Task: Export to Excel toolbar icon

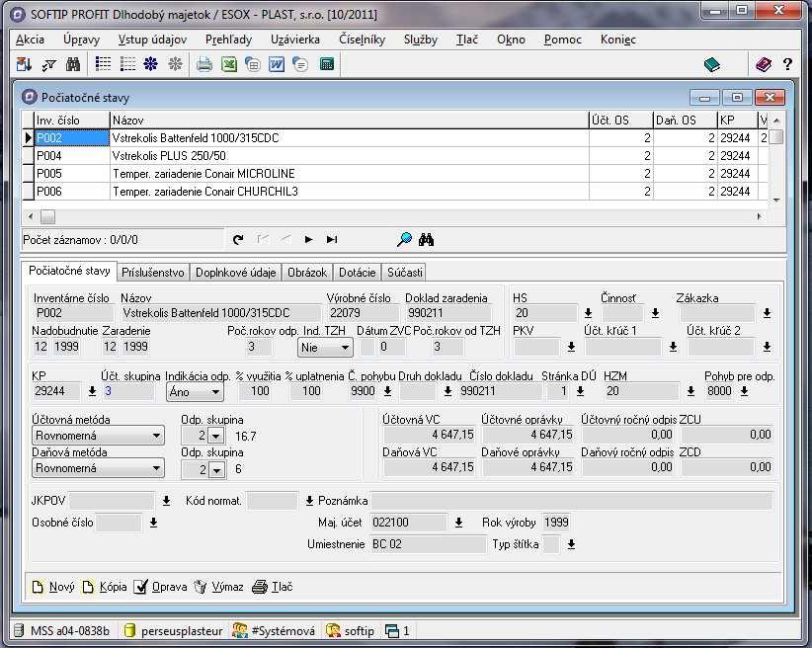Action: pos(229,64)
